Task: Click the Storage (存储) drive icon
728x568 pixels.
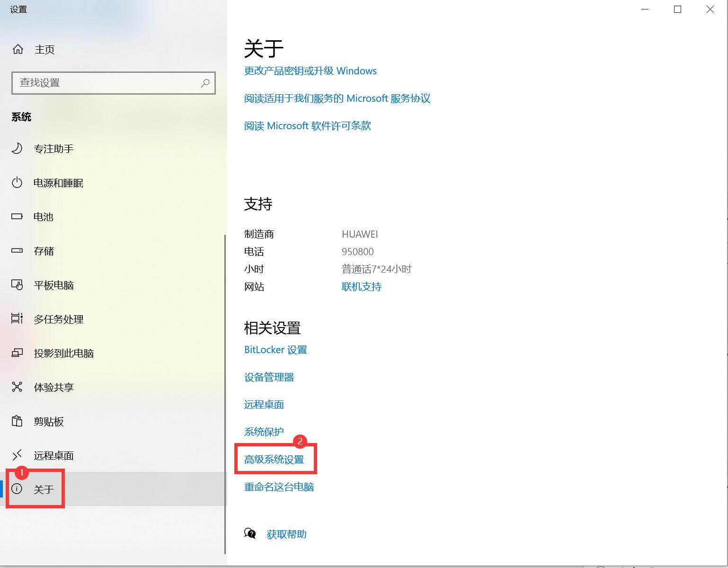Action: click(17, 251)
